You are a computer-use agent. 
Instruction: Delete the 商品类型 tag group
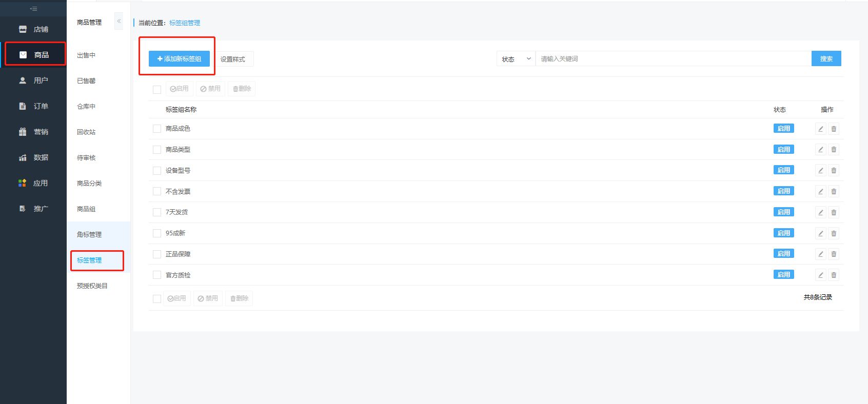(834, 150)
